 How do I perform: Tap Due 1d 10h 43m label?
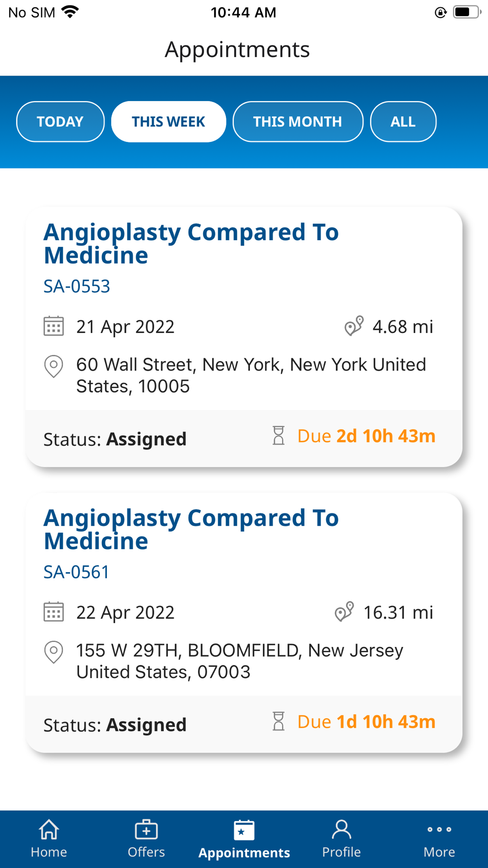tap(366, 722)
